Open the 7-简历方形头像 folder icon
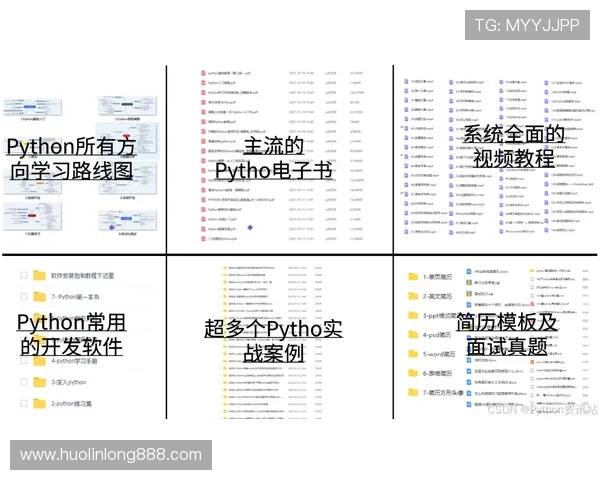The height and width of the screenshot is (480, 600). (413, 392)
